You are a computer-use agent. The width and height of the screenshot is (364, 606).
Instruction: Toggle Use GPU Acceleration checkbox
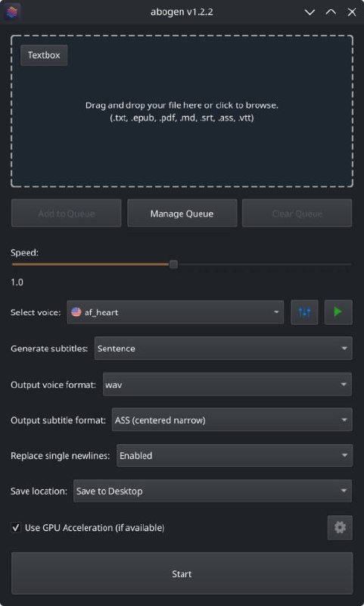(16, 527)
